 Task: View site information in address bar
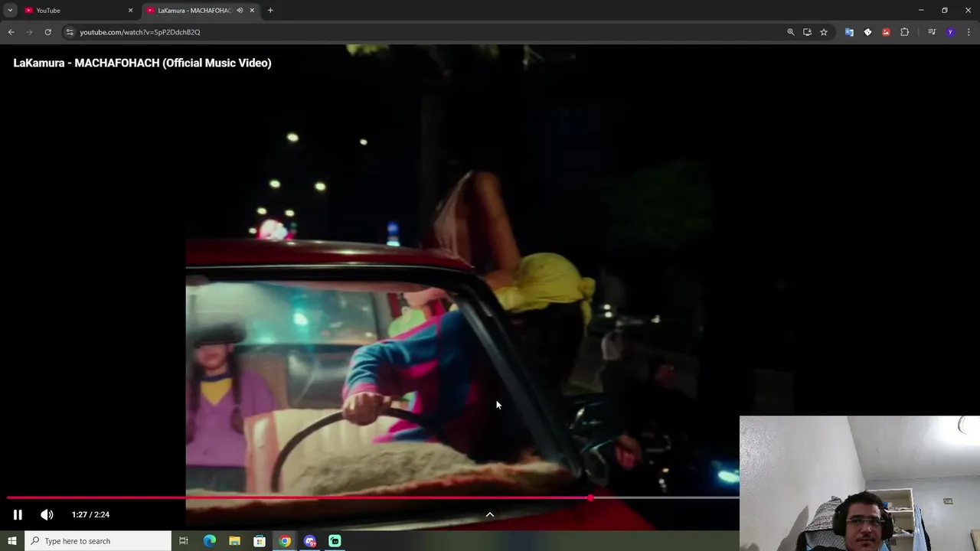[x=70, y=32]
